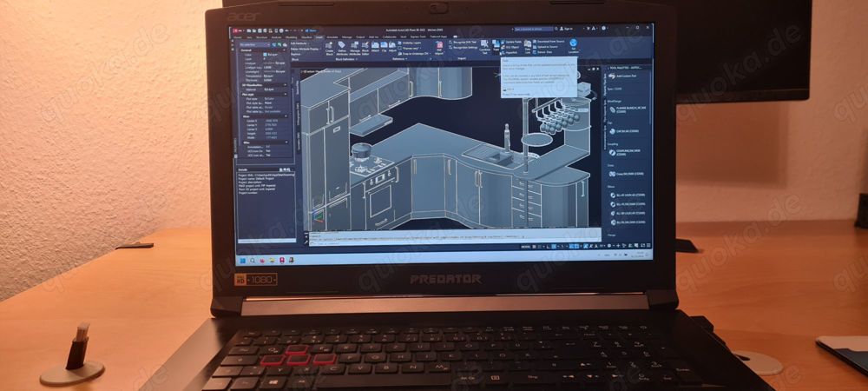Expand the Block Definition panel dropdown
This screenshot has height=391, width=868.
point(347,59)
